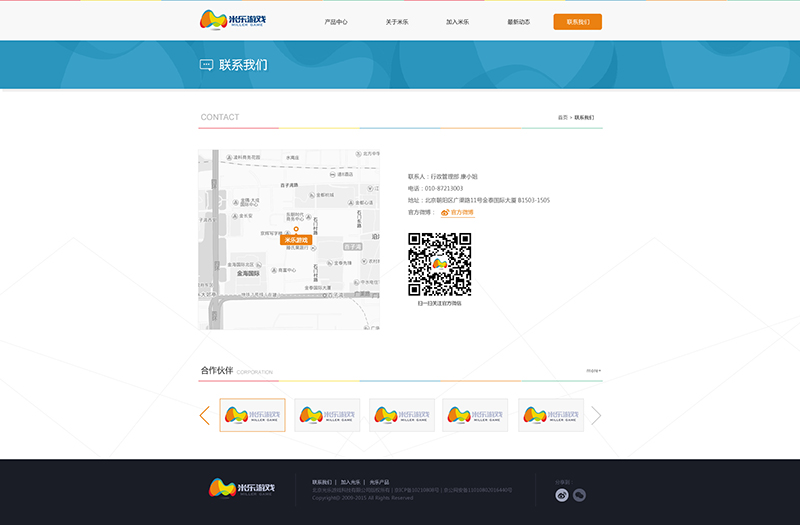Click the 联系我们 breadcrumb entry

(584, 117)
